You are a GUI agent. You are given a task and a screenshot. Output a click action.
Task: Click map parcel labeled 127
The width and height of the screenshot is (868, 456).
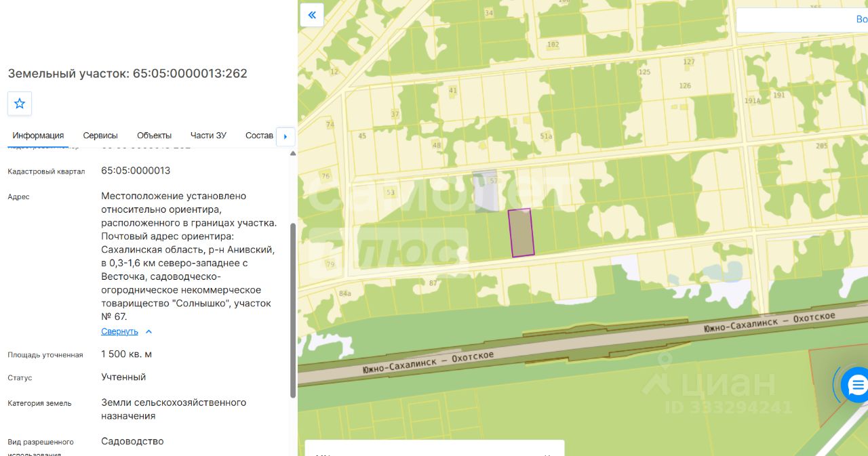689,62
